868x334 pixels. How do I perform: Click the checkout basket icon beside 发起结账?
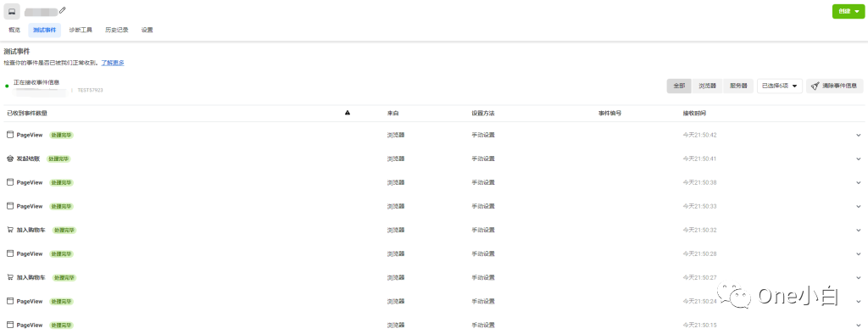point(9,159)
